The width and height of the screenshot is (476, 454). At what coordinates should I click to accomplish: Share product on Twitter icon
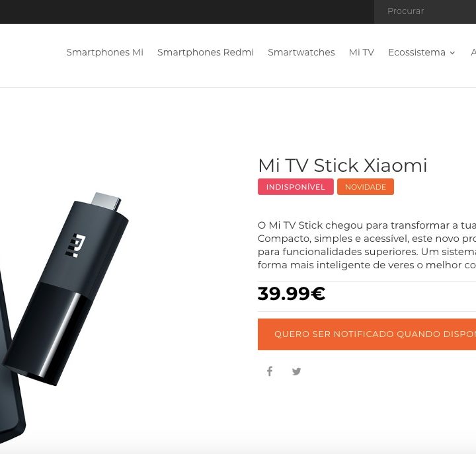[x=296, y=371]
